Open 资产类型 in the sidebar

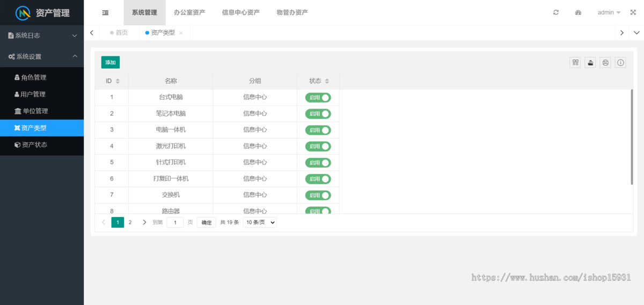pyautogui.click(x=42, y=128)
